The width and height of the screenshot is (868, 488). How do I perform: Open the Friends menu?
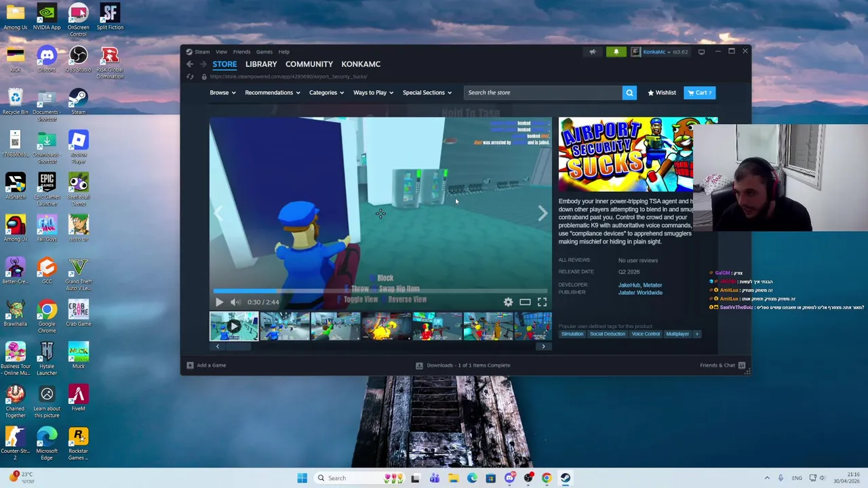tap(241, 52)
